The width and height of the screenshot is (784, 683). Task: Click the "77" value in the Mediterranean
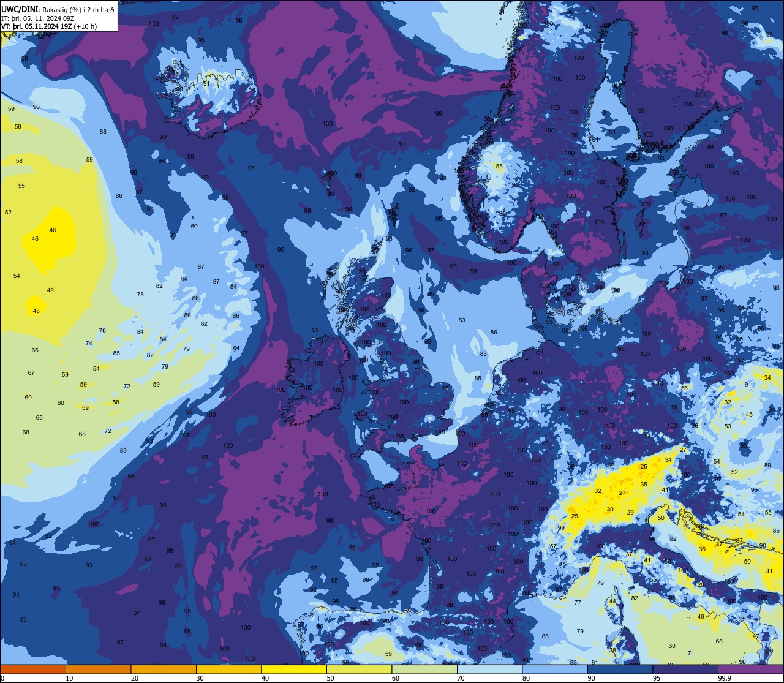pyautogui.click(x=578, y=603)
